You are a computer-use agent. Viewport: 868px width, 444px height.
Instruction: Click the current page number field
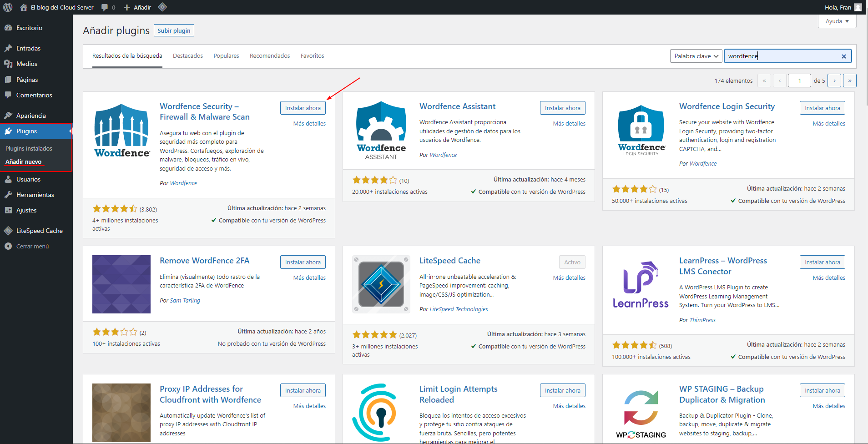799,81
